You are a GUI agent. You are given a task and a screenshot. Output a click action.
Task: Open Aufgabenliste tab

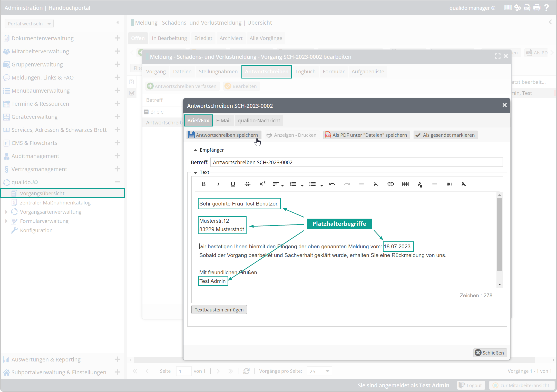click(x=368, y=72)
